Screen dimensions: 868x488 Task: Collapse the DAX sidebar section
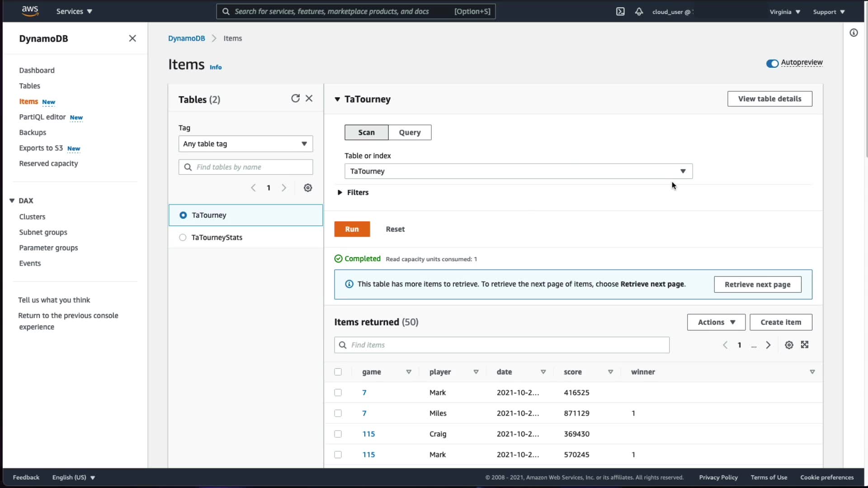(12, 201)
